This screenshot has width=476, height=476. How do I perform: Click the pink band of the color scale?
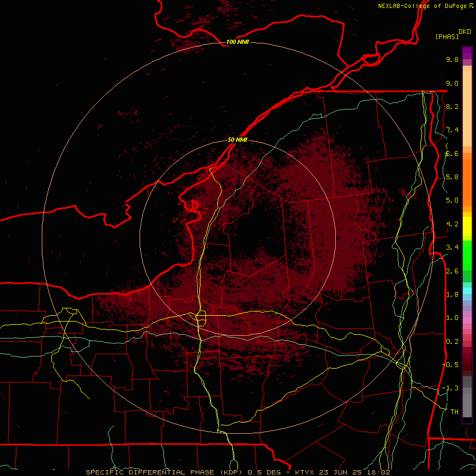click(467, 321)
